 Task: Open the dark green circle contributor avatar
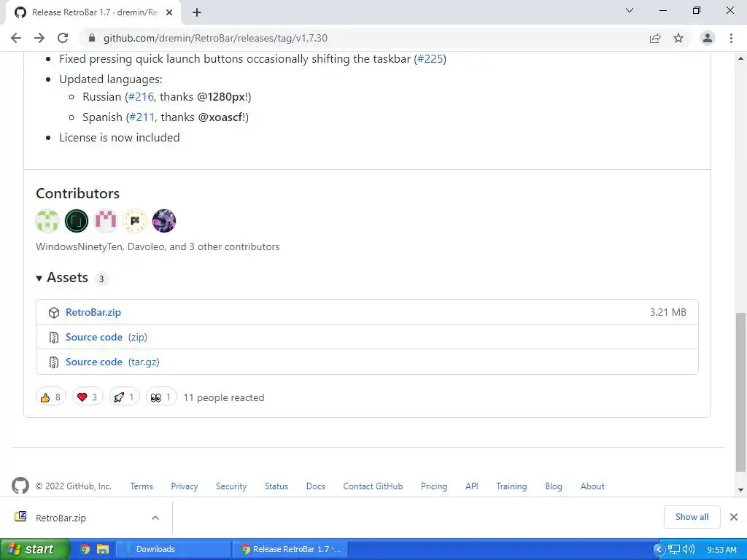tap(76, 221)
